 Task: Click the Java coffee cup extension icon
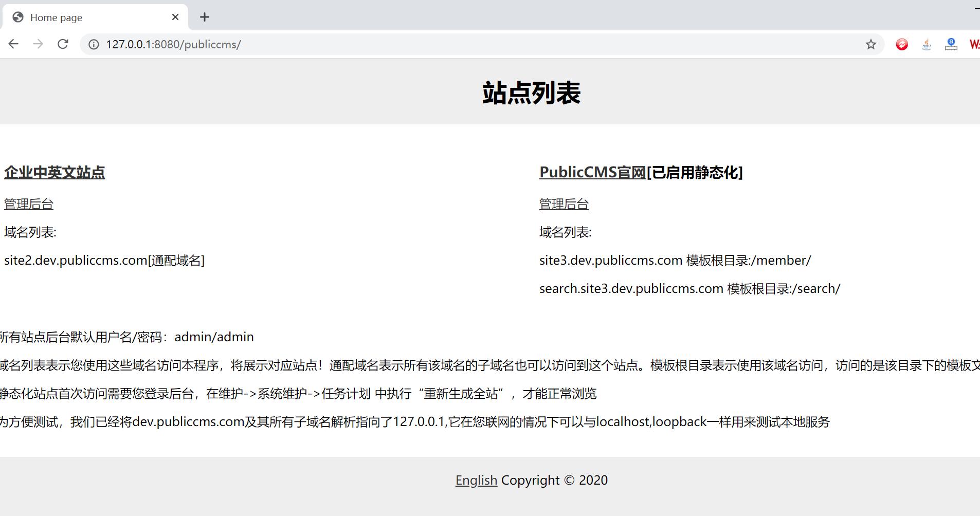coord(927,45)
